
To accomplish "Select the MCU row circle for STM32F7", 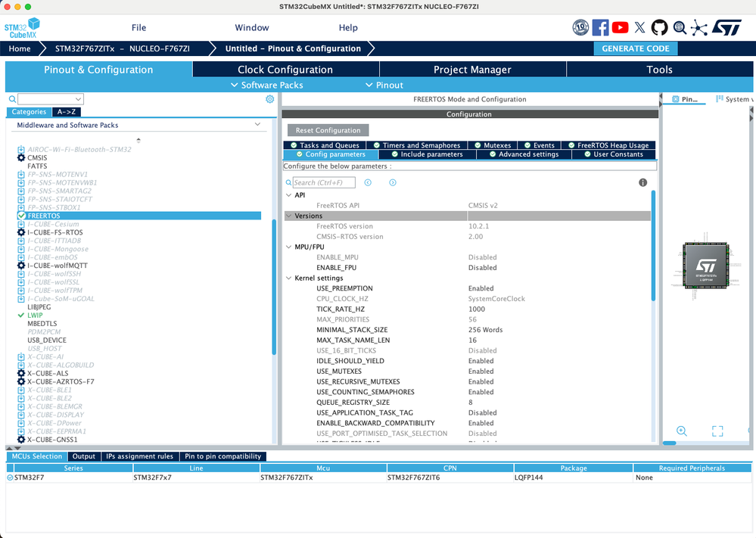I will point(10,477).
